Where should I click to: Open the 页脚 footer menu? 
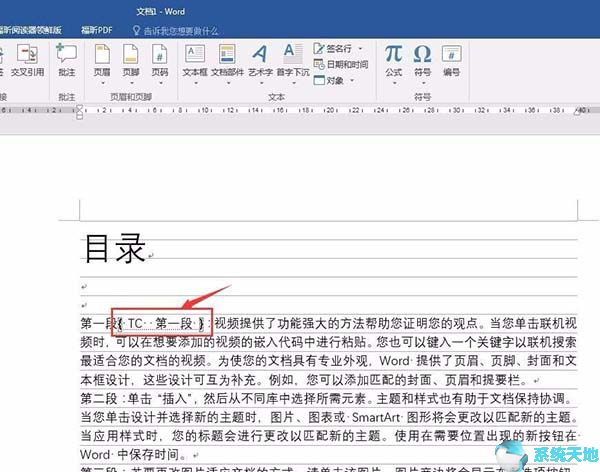[131, 60]
